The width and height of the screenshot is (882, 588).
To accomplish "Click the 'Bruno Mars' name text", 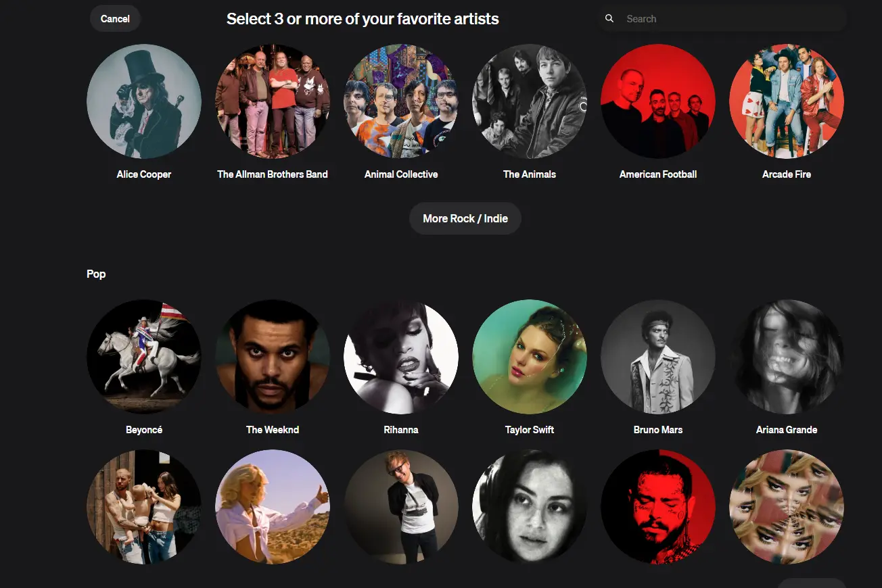I will coord(658,430).
